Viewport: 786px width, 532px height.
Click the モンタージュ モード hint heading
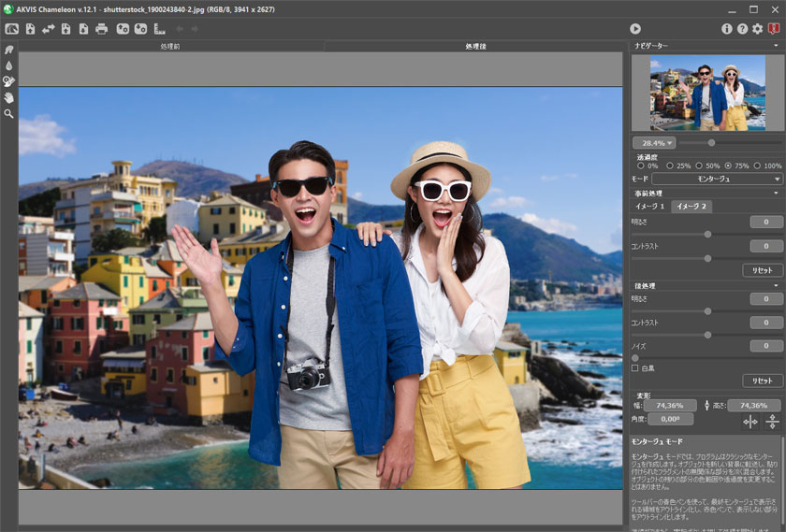[x=656, y=441]
